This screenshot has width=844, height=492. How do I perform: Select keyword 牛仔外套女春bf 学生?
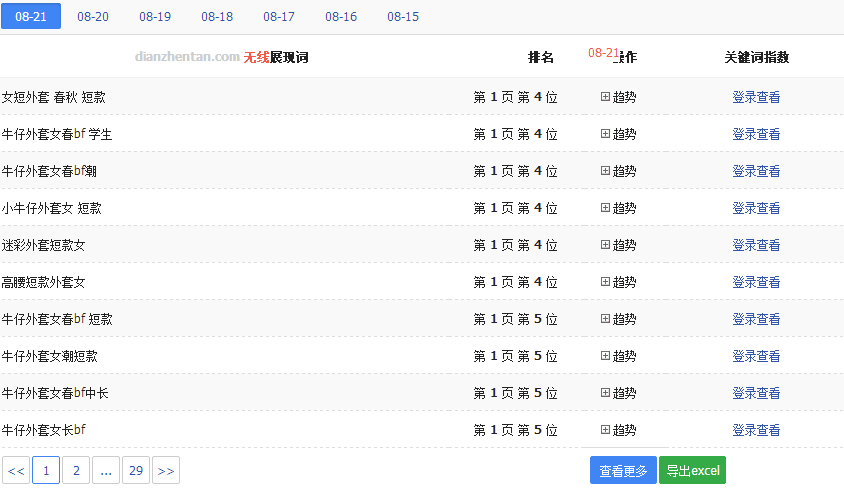coord(57,134)
